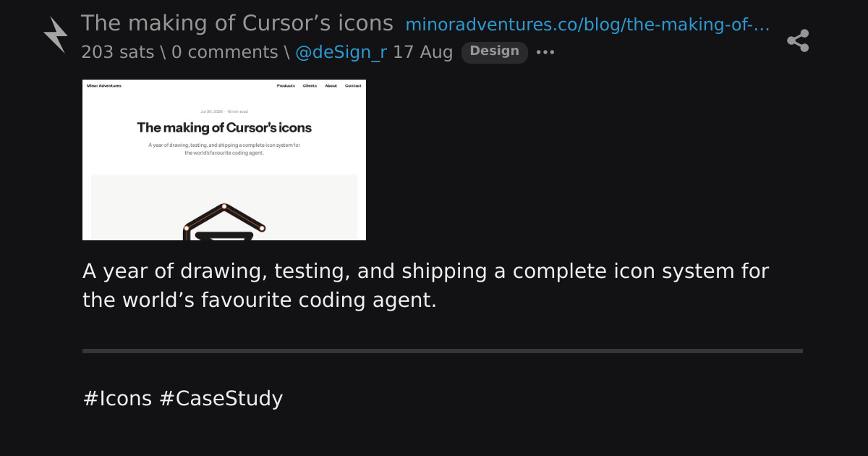Click the #CaseStudy hashtag

[x=221, y=398]
